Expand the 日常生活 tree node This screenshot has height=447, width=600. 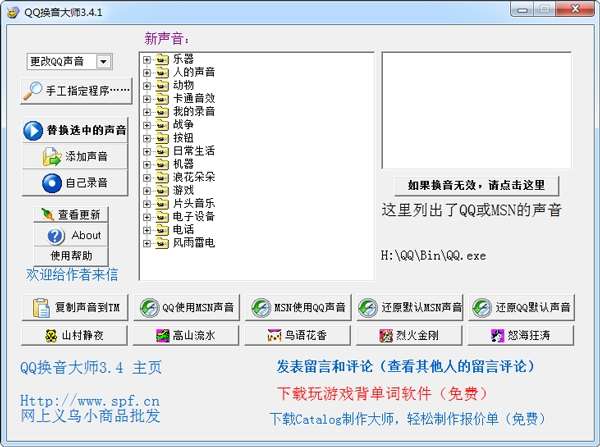click(x=147, y=152)
